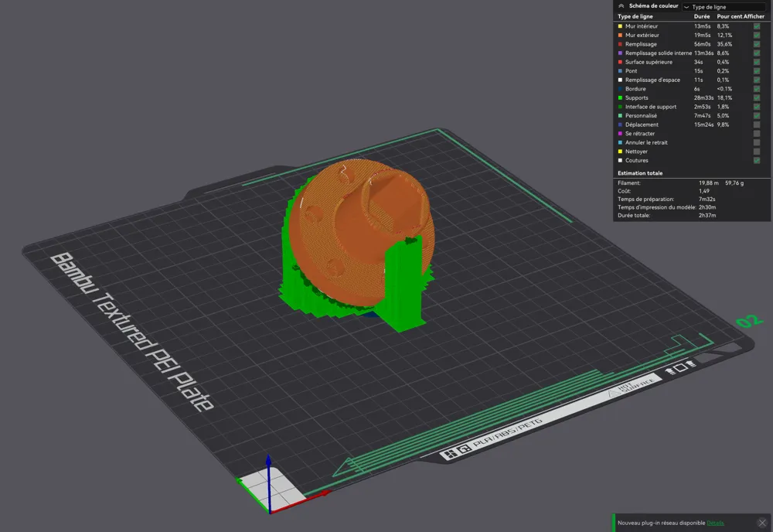Click the Pont blue color swatch
Screen dimensions: 773x532
pos(620,71)
